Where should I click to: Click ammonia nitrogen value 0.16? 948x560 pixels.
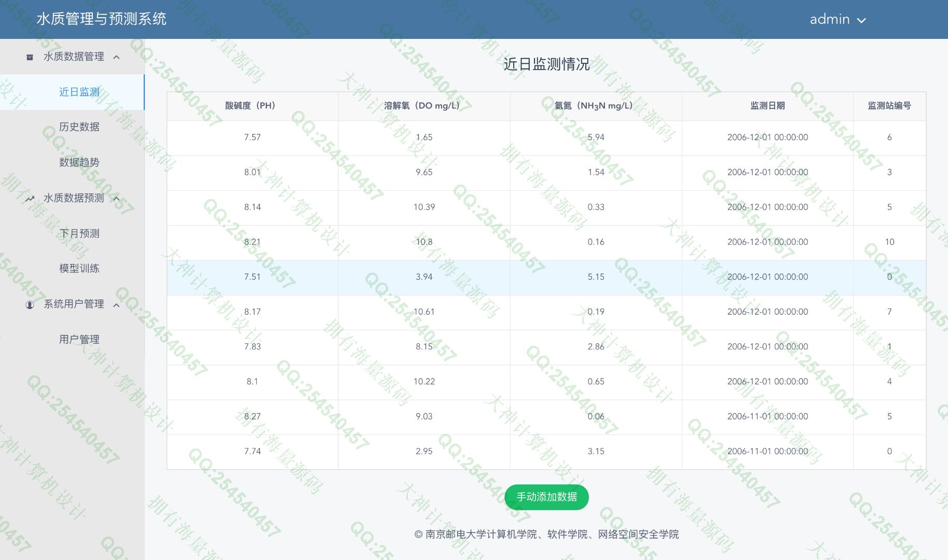(596, 242)
